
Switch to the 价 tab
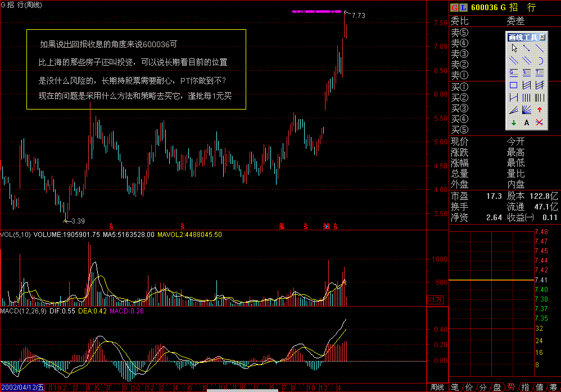[469, 388]
